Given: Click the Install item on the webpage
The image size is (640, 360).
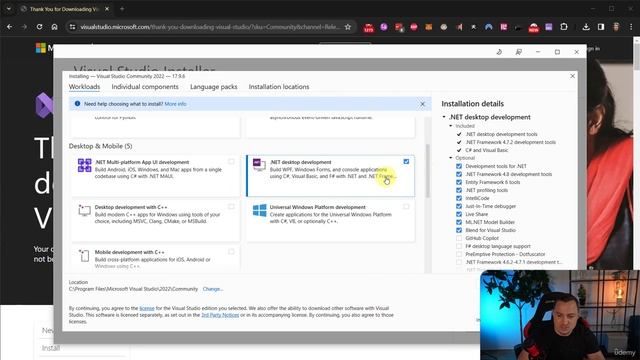Looking at the screenshot, I should point(51,348).
